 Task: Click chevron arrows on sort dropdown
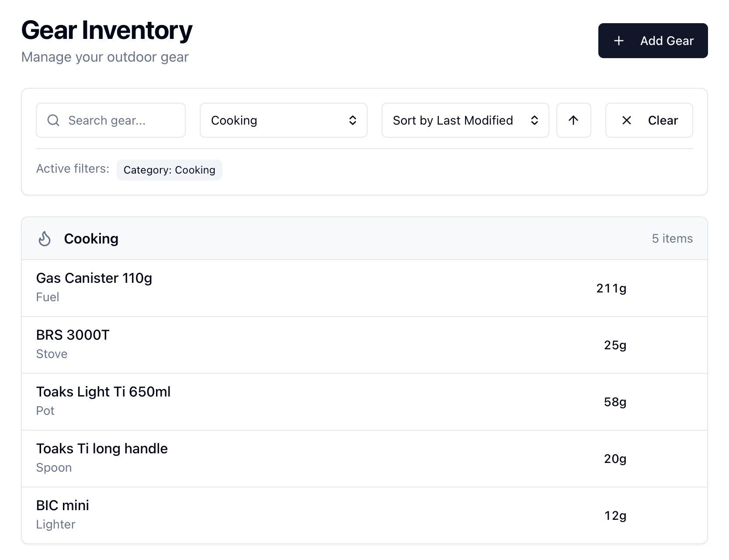(534, 120)
